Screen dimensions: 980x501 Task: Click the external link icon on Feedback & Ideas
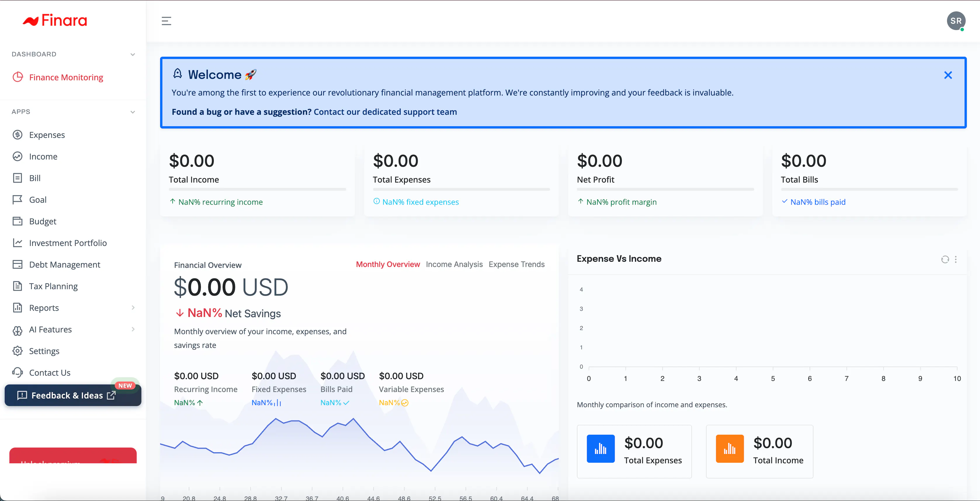tap(111, 395)
